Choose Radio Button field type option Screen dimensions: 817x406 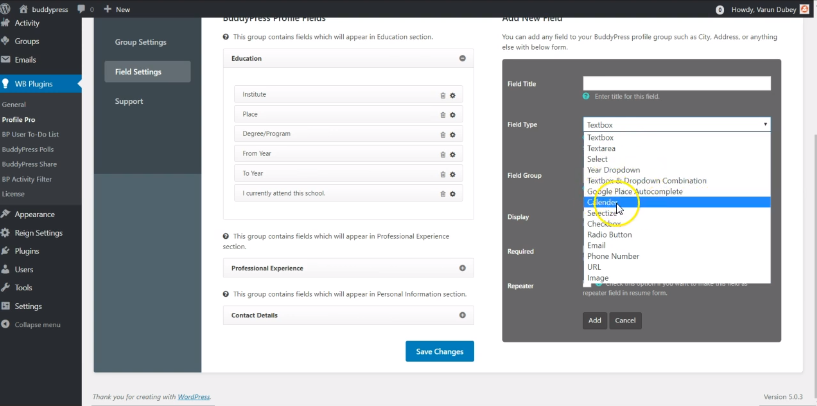point(677,235)
